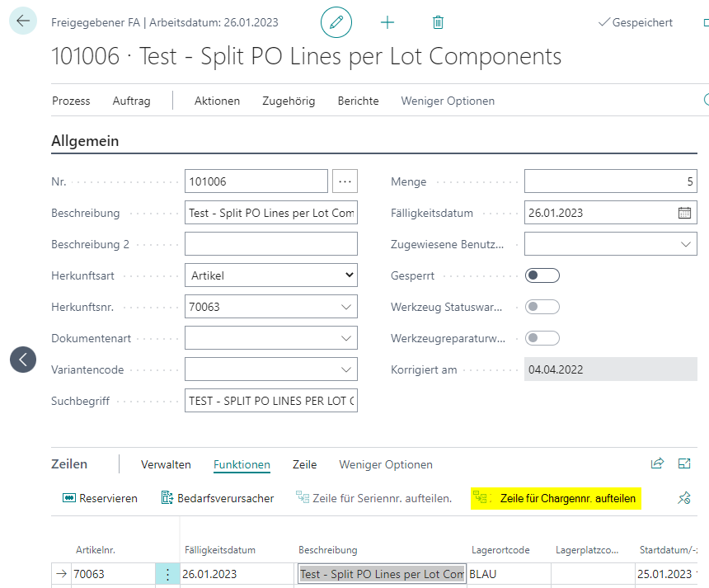Click the Lagerortcode column header

tap(500, 550)
